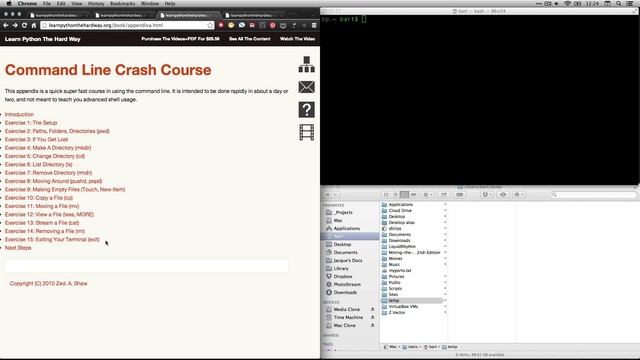640x360 pixels.
Task: Click Purchase The Videos+PDF link
Action: point(180,39)
